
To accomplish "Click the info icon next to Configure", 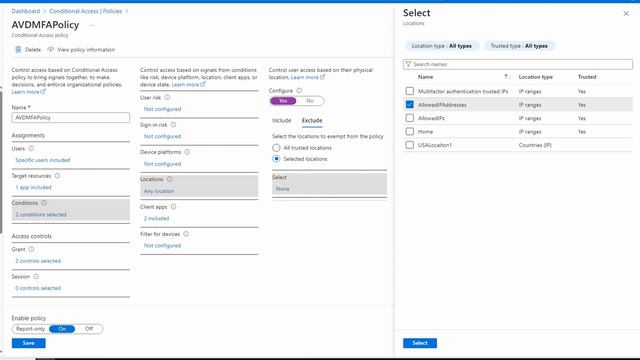I will pyautogui.click(x=299, y=90).
